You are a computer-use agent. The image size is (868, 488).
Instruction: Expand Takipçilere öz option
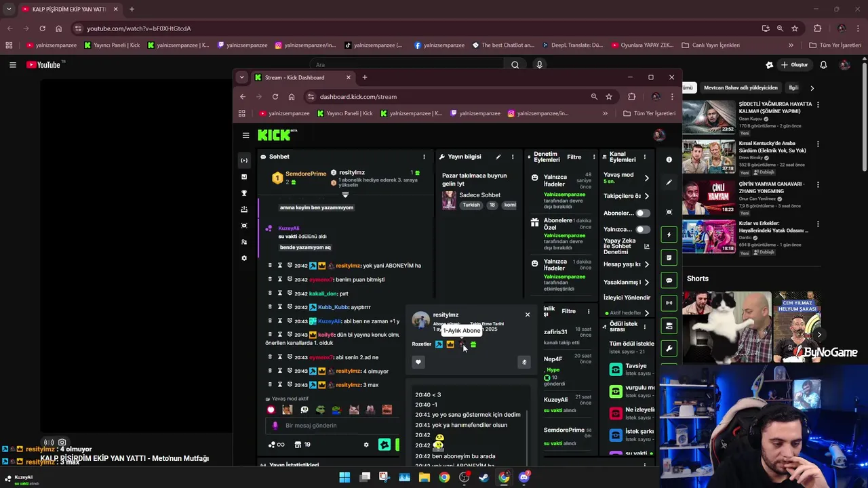coord(646,196)
